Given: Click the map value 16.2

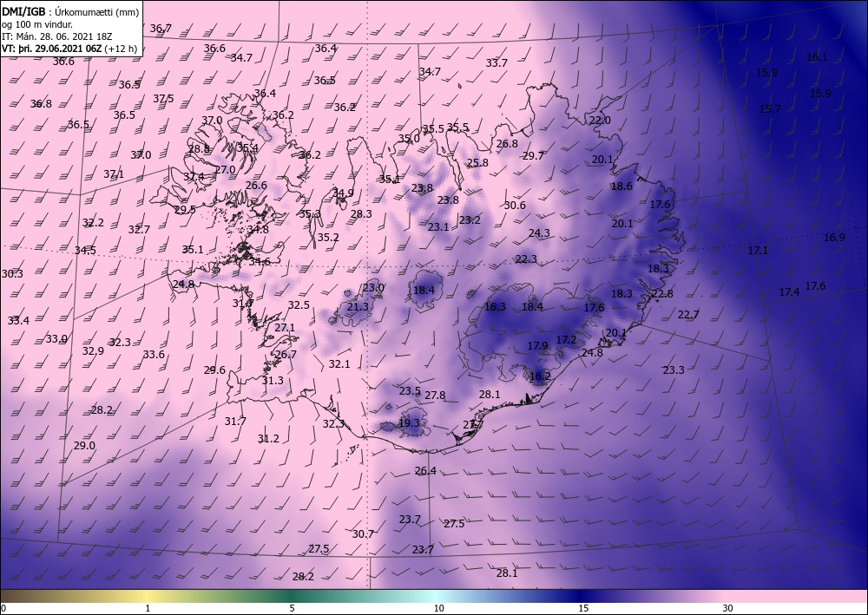Looking at the screenshot, I should [540, 376].
